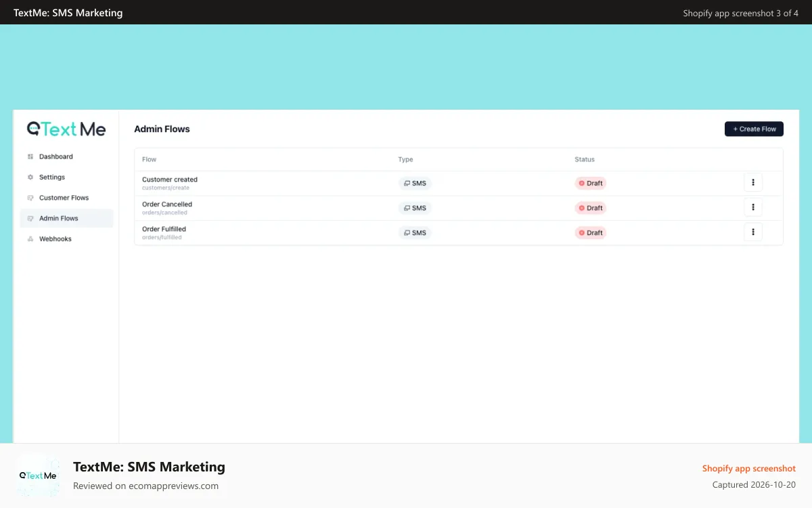Click Reviewed on ecomappreviews.com text
This screenshot has width=812, height=508.
pos(145,486)
